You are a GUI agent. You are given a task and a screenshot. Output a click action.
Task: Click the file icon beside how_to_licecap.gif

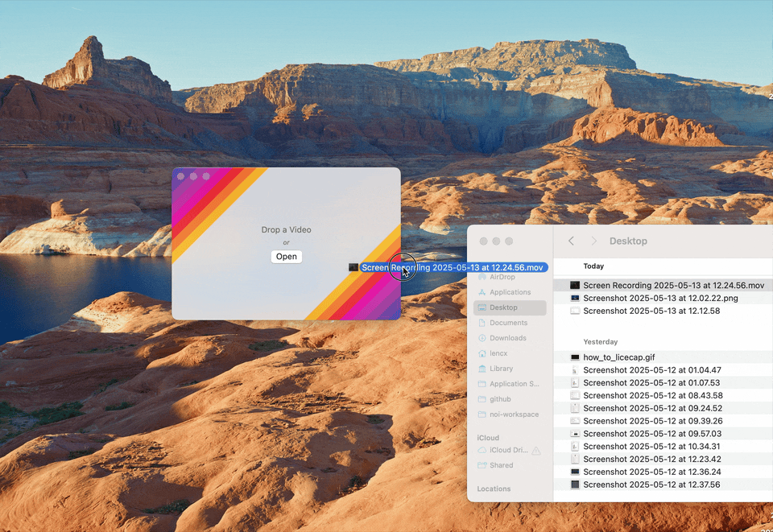pyautogui.click(x=575, y=357)
